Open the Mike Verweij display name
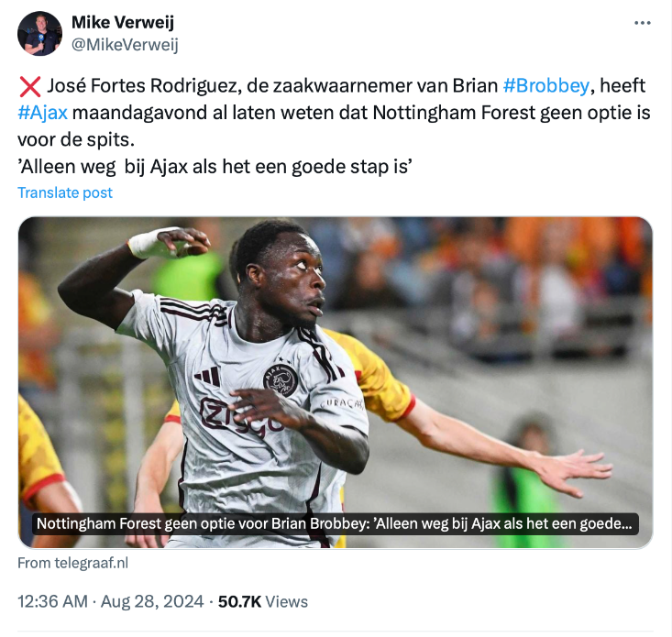This screenshot has width=672, height=637. 123,22
